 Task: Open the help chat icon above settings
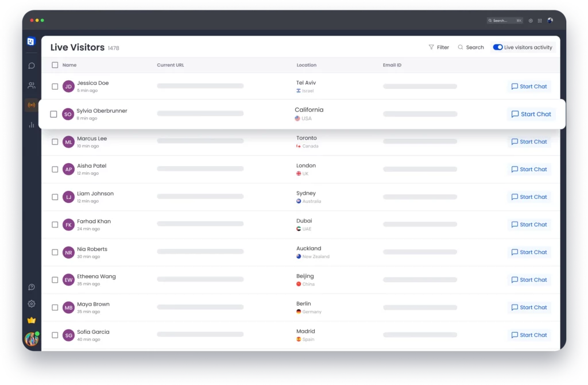coord(32,287)
